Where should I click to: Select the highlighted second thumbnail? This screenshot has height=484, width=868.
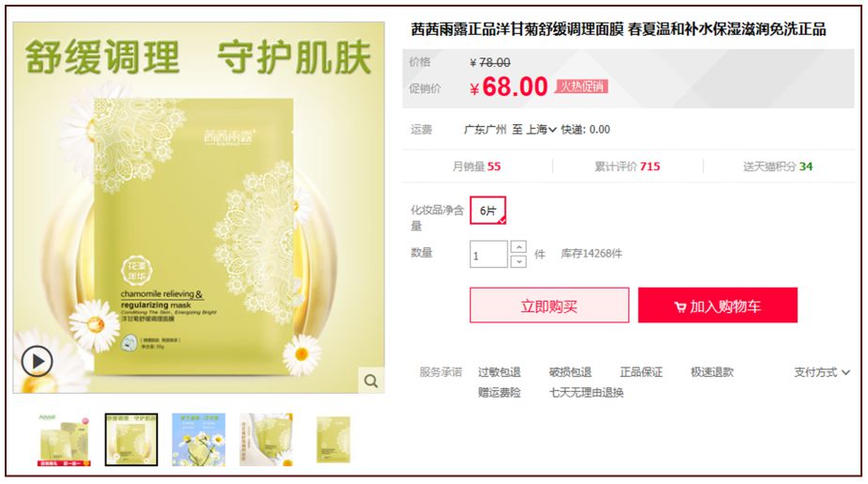tap(132, 440)
